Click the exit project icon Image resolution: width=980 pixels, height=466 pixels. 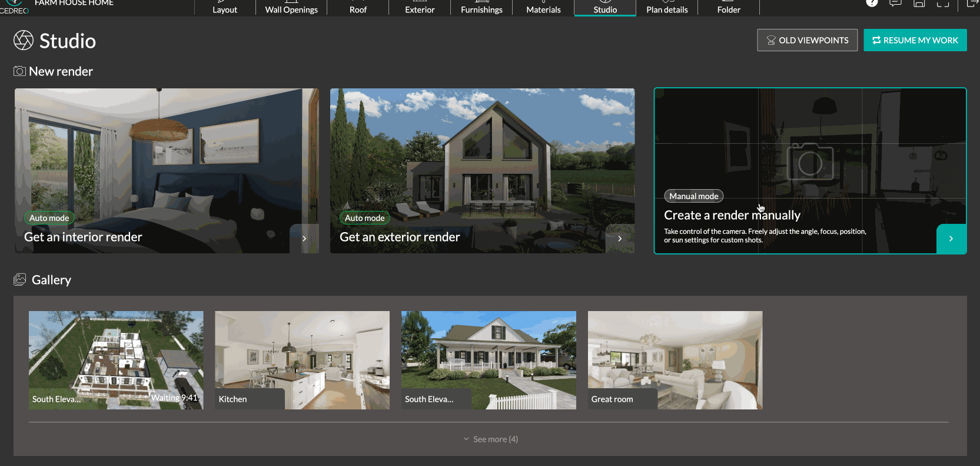click(x=972, y=3)
